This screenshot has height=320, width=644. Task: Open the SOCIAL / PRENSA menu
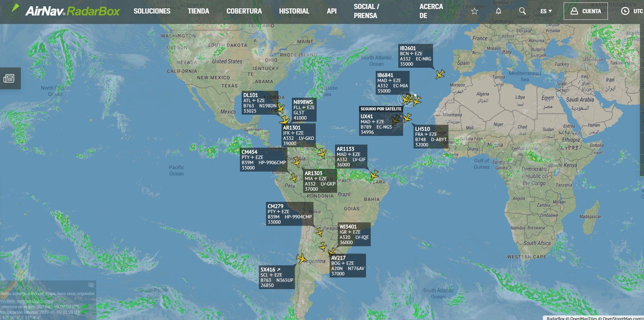366,11
